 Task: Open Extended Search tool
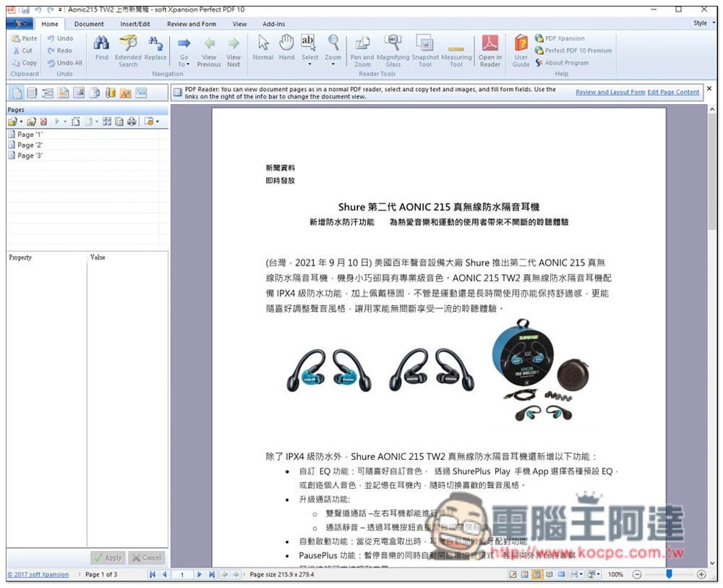point(128,51)
